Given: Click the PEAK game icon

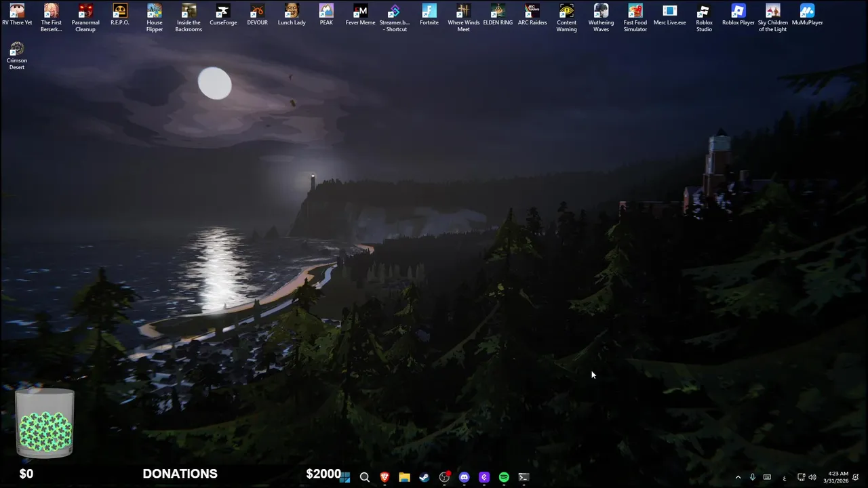Looking at the screenshot, I should [x=326, y=15].
